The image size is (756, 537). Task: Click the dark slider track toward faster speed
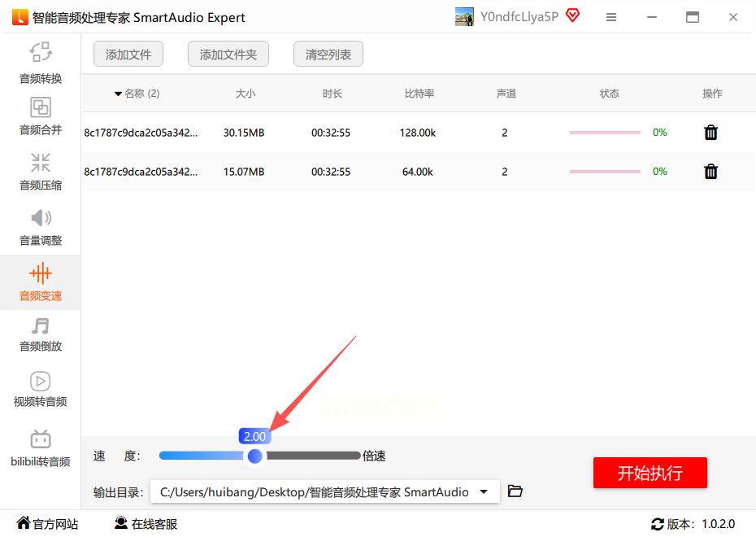pyautogui.click(x=312, y=456)
